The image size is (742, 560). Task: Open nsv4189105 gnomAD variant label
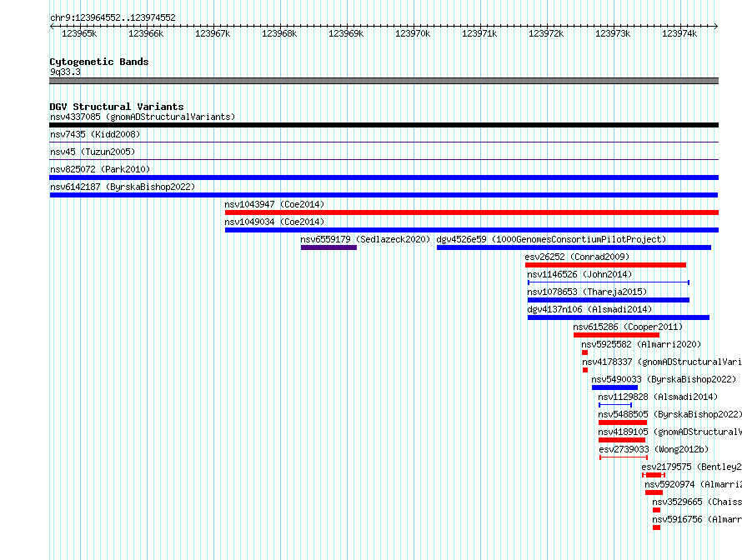point(669,432)
